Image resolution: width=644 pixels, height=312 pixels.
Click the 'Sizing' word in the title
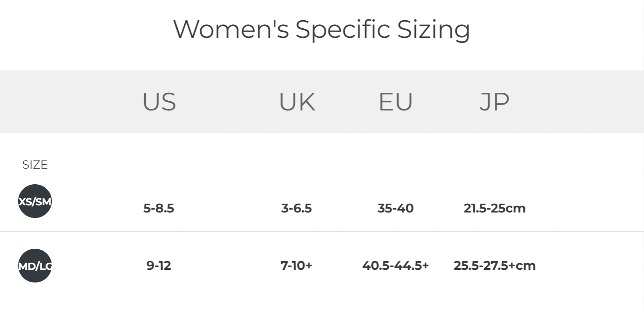click(x=434, y=30)
